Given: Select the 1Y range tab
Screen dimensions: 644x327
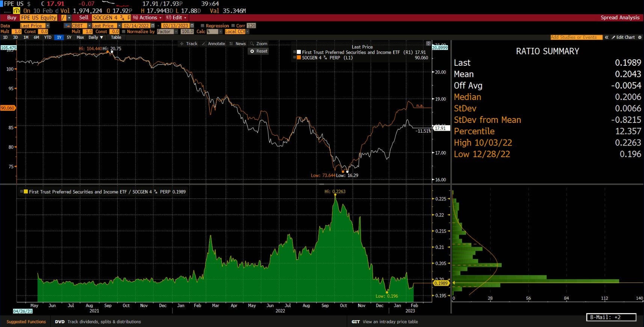Looking at the screenshot, I should (x=59, y=37).
